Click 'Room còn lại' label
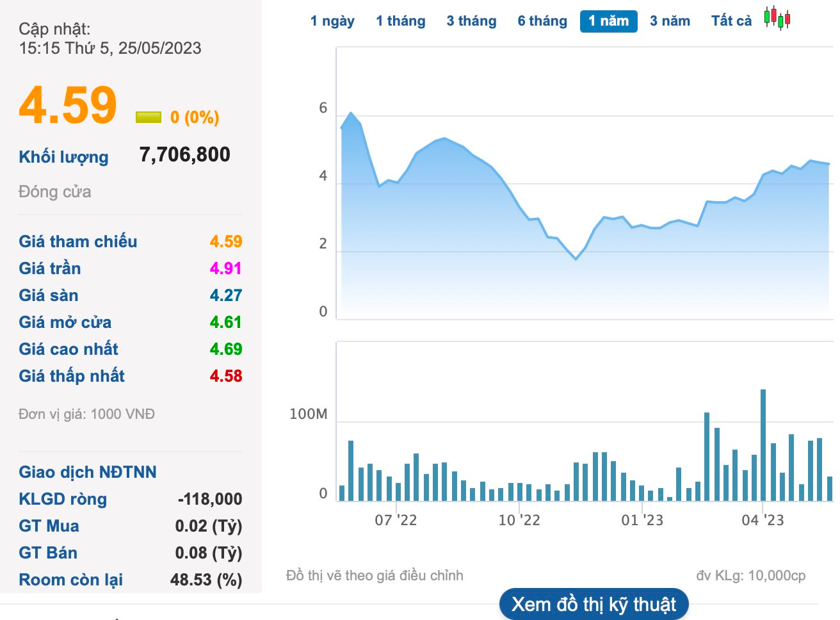The width and height of the screenshot is (840, 620). point(71,580)
